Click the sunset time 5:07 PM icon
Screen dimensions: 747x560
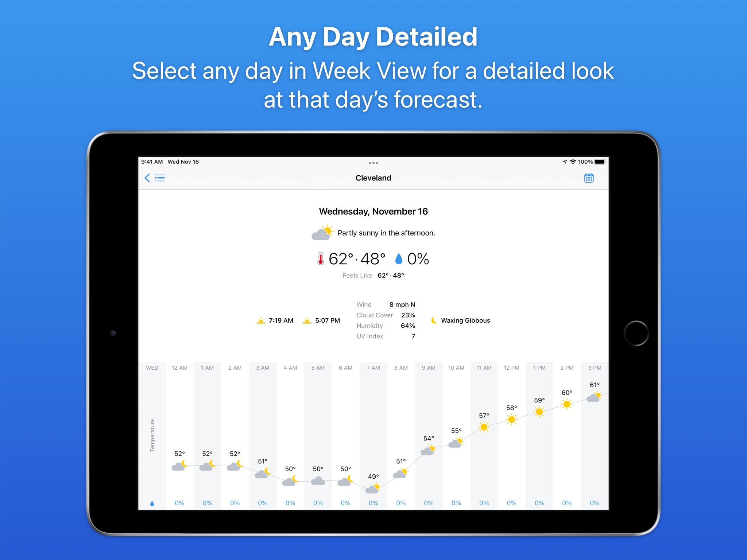pyautogui.click(x=306, y=320)
